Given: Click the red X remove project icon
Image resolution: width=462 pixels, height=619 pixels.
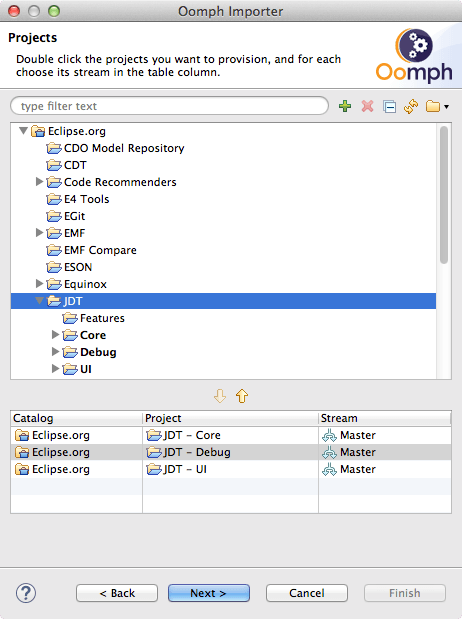Looking at the screenshot, I should 367,106.
